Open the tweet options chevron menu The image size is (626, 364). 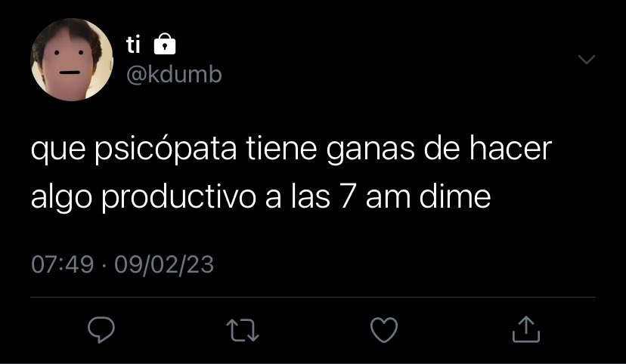[x=587, y=60]
